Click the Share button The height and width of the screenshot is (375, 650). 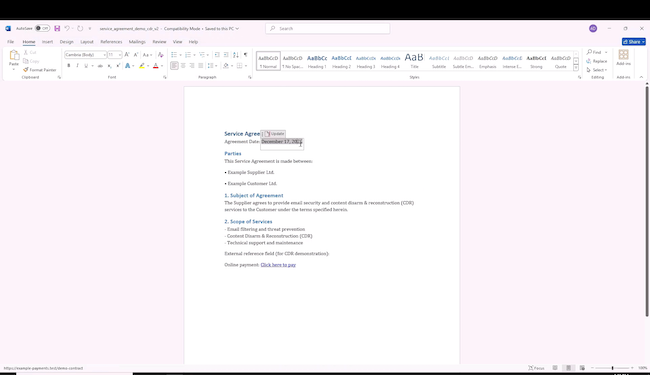click(633, 42)
